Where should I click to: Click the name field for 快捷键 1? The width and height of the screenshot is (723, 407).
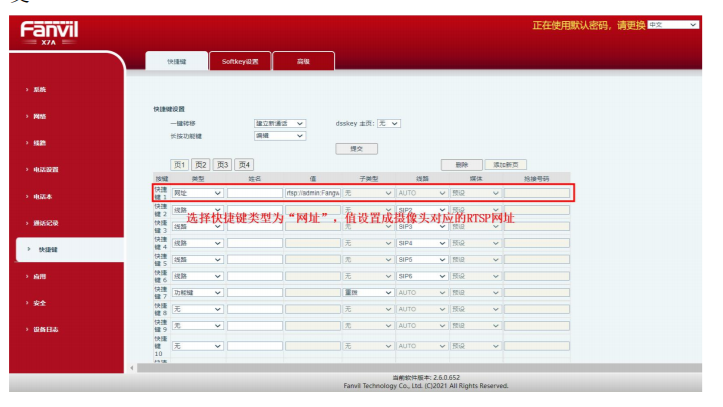(x=255, y=194)
